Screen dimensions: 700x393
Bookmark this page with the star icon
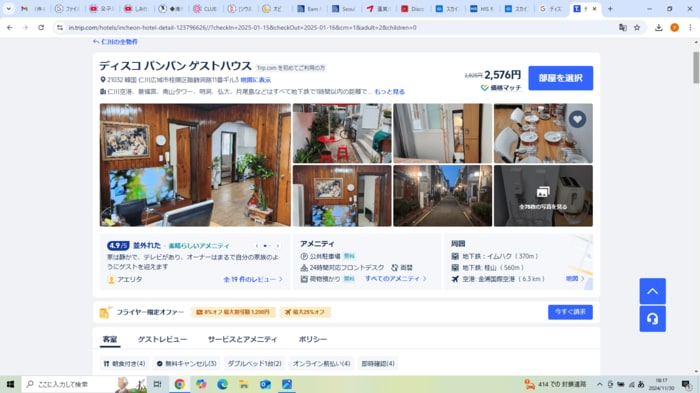637,28
